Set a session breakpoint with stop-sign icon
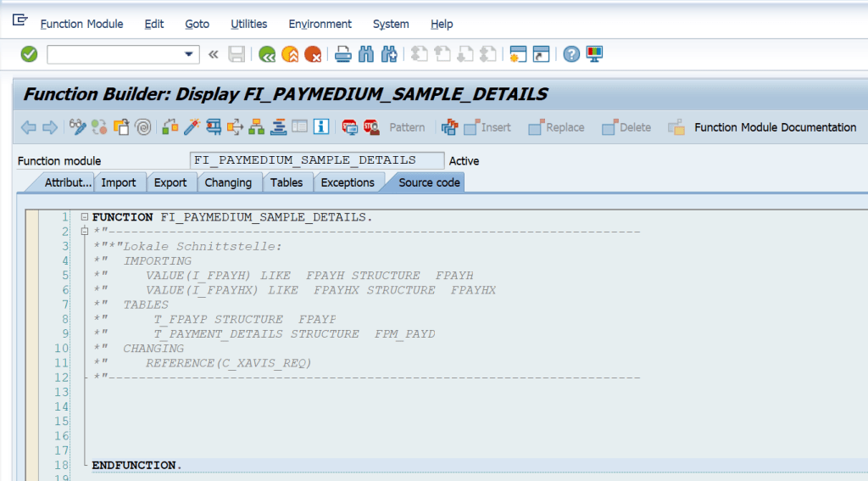Image resolution: width=868 pixels, height=481 pixels. [349, 127]
